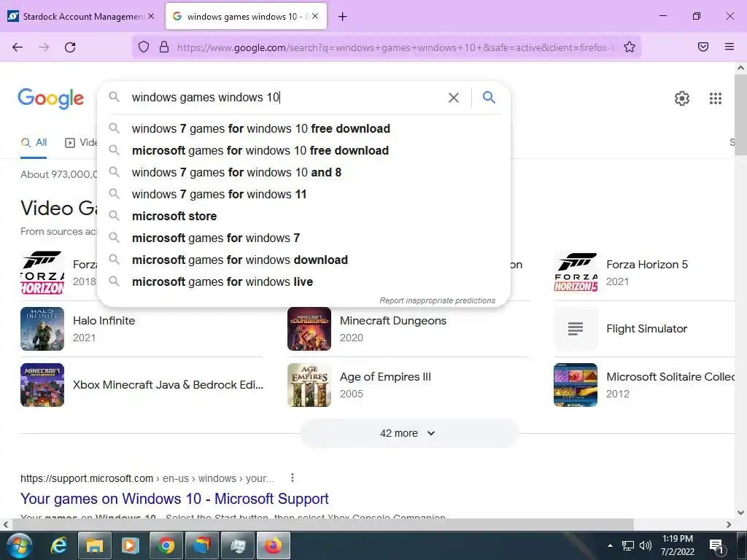Open Google quick settings gear
Image resolution: width=747 pixels, height=560 pixels.
(682, 98)
